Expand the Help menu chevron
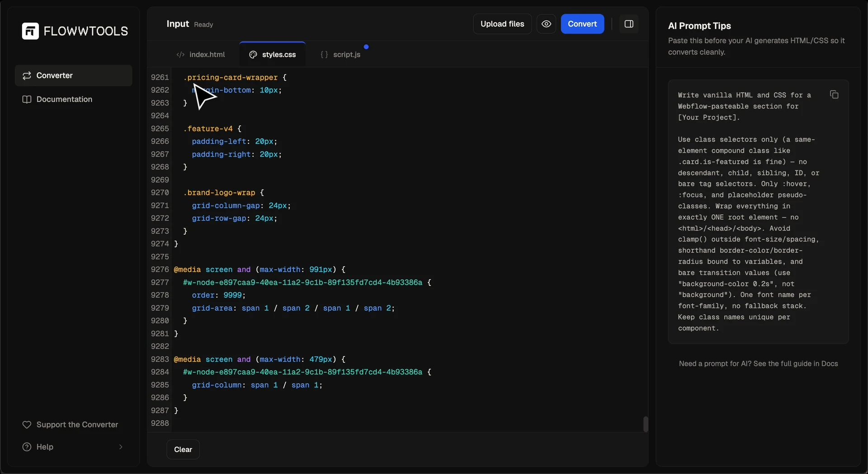This screenshot has width=868, height=474. coord(121,447)
